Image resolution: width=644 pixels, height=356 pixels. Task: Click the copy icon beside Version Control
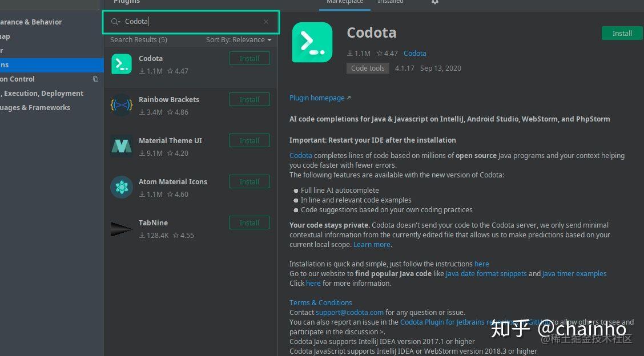pos(95,79)
